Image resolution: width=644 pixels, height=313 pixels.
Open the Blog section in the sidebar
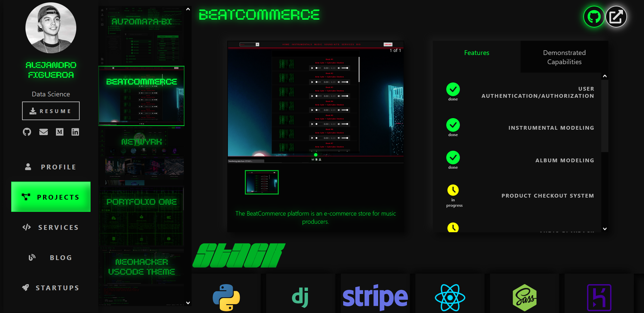[51, 257]
